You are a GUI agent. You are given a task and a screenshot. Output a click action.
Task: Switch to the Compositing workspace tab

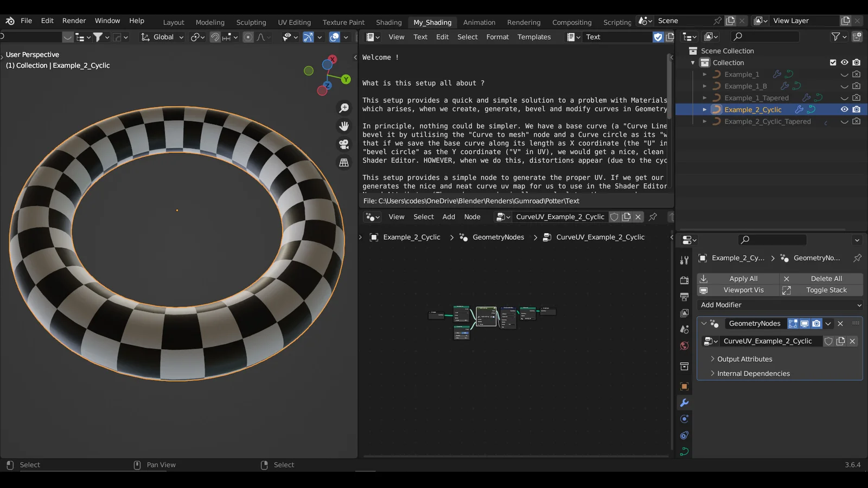[x=572, y=22]
